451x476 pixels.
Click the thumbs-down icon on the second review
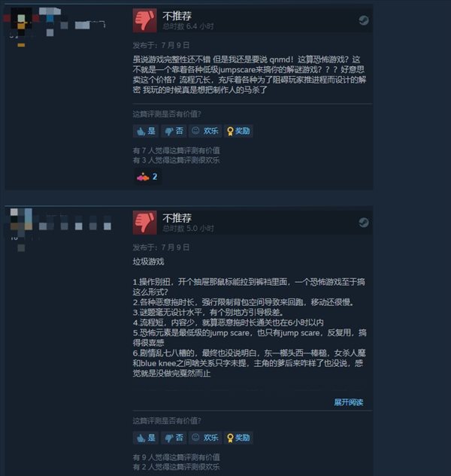click(x=145, y=223)
